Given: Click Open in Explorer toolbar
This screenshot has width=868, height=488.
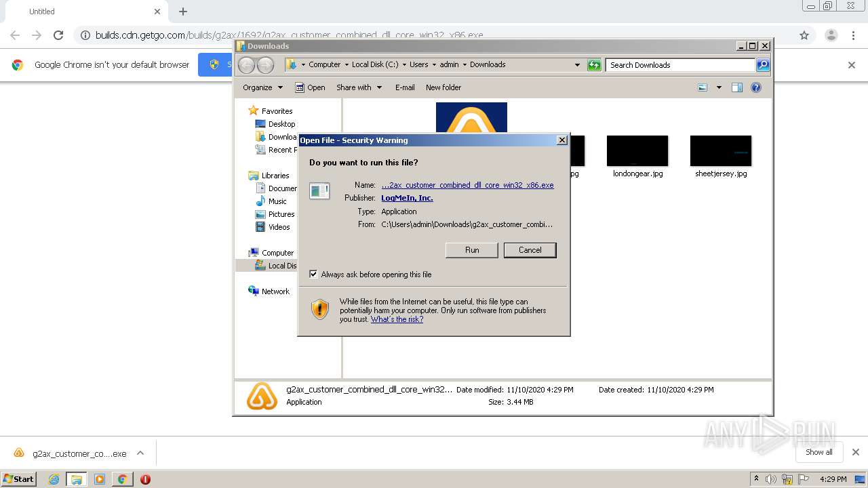Looking at the screenshot, I should point(310,87).
